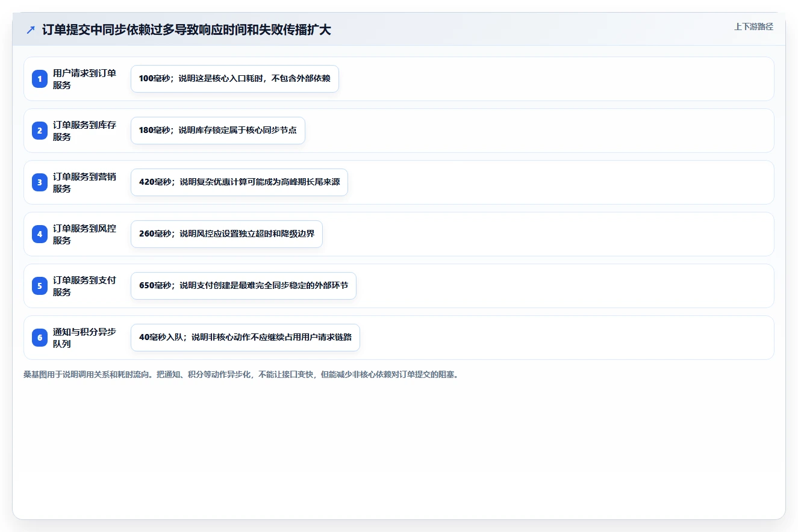Click the arrow icon beside the title
Image resolution: width=798 pixels, height=532 pixels.
31,30
